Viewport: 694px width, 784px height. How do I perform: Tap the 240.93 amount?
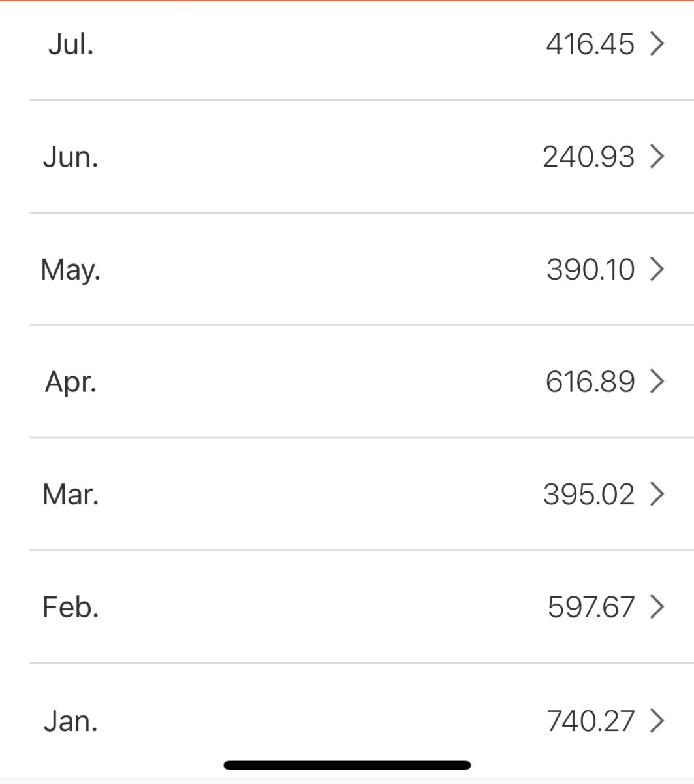pos(588,157)
